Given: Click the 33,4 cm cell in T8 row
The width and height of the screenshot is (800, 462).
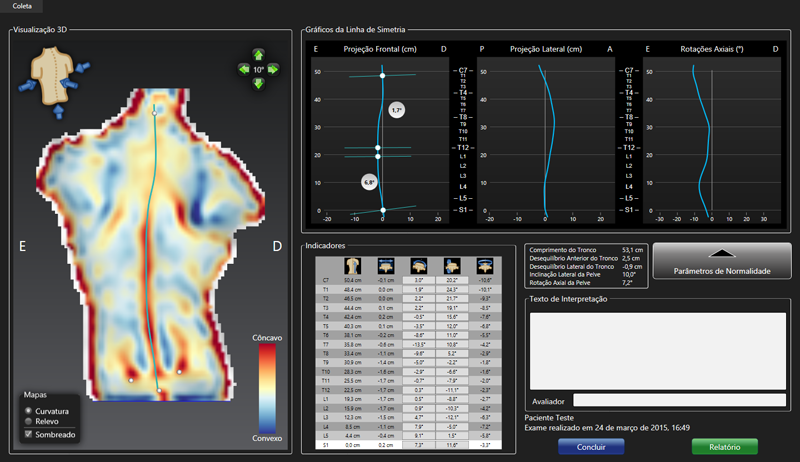Looking at the screenshot, I should pos(353,353).
